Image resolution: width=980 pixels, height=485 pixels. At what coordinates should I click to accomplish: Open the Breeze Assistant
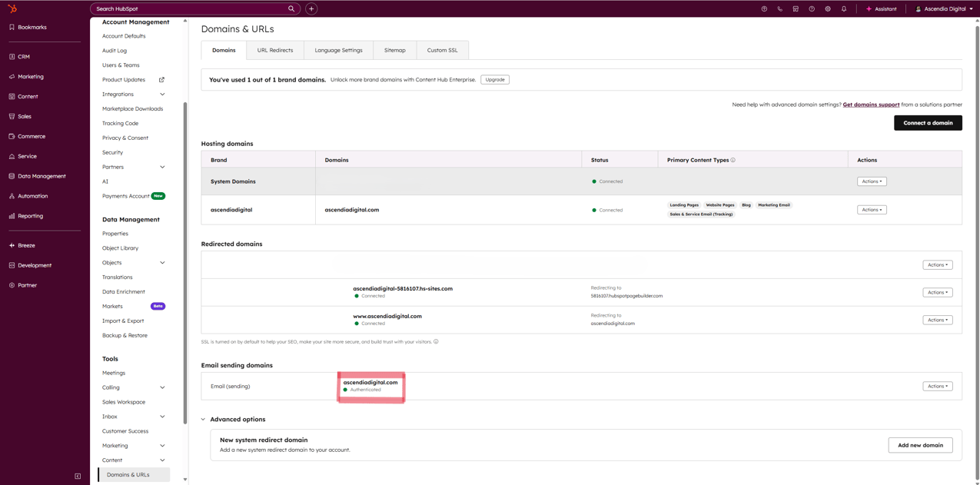point(881,9)
